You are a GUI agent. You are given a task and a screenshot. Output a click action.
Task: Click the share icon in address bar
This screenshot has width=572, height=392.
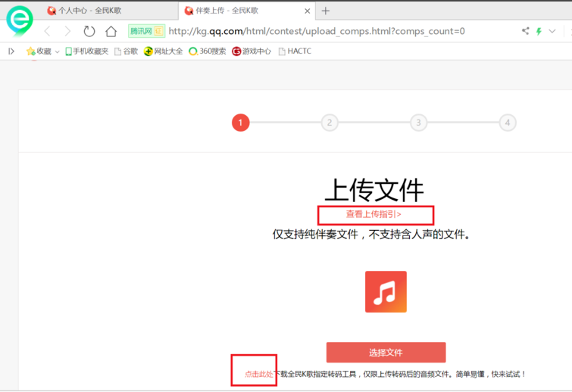[525, 31]
